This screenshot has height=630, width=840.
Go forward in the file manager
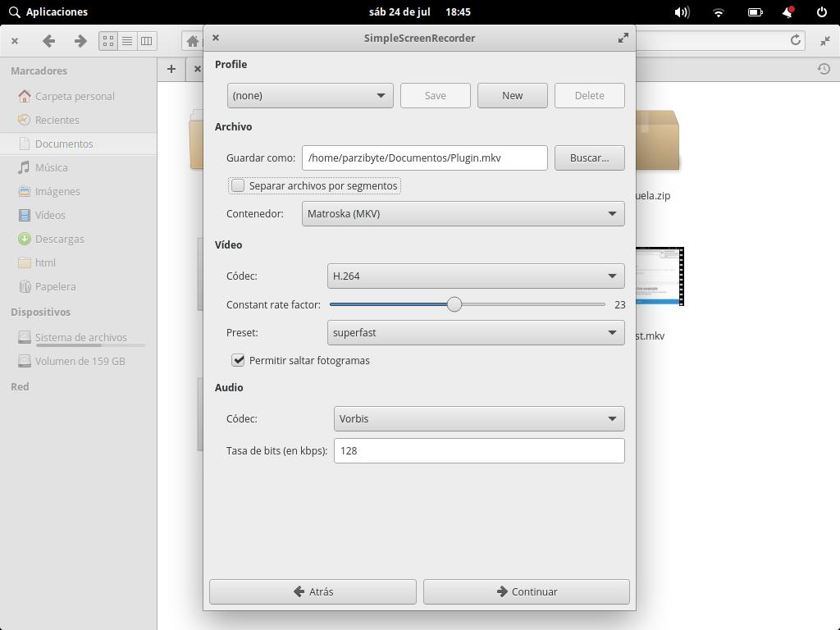click(x=80, y=41)
